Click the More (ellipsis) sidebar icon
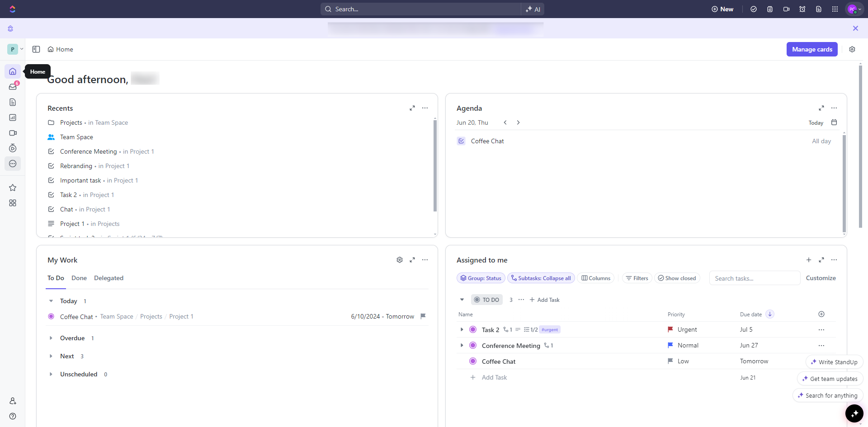 click(13, 164)
